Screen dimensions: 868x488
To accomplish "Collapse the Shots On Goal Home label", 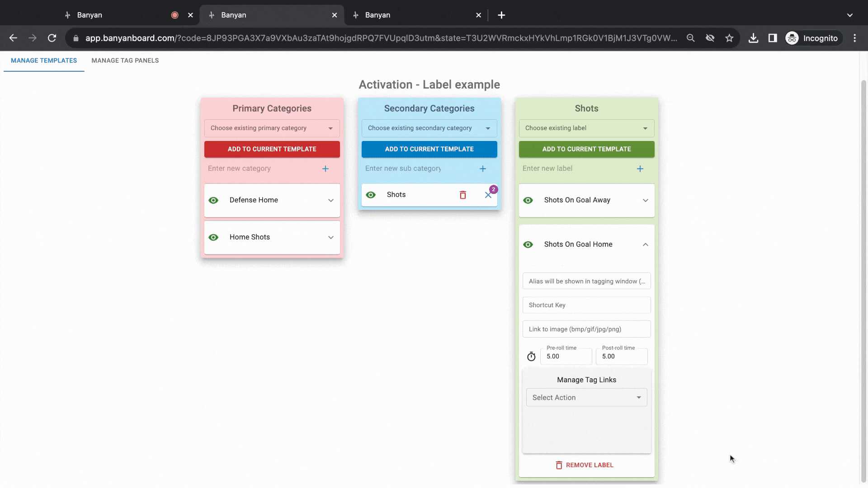I will coord(646,244).
